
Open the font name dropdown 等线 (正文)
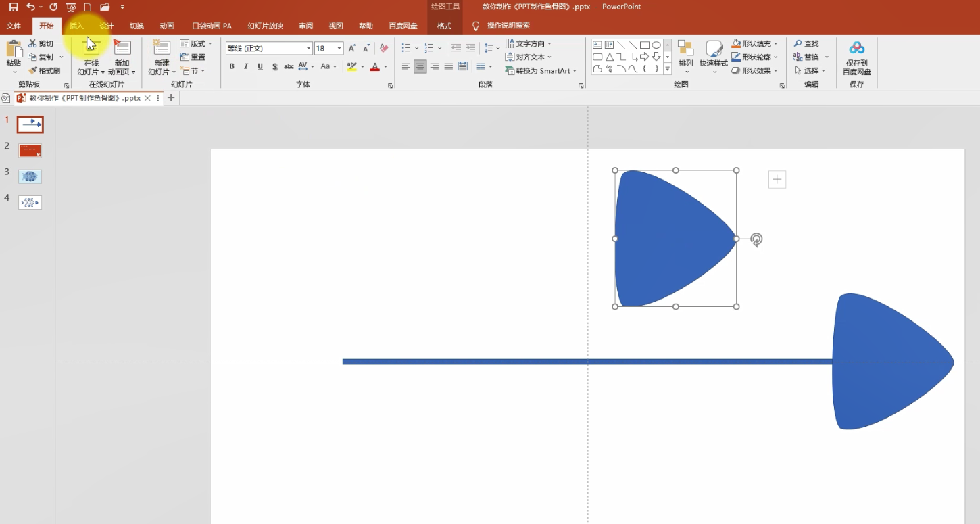(x=309, y=48)
